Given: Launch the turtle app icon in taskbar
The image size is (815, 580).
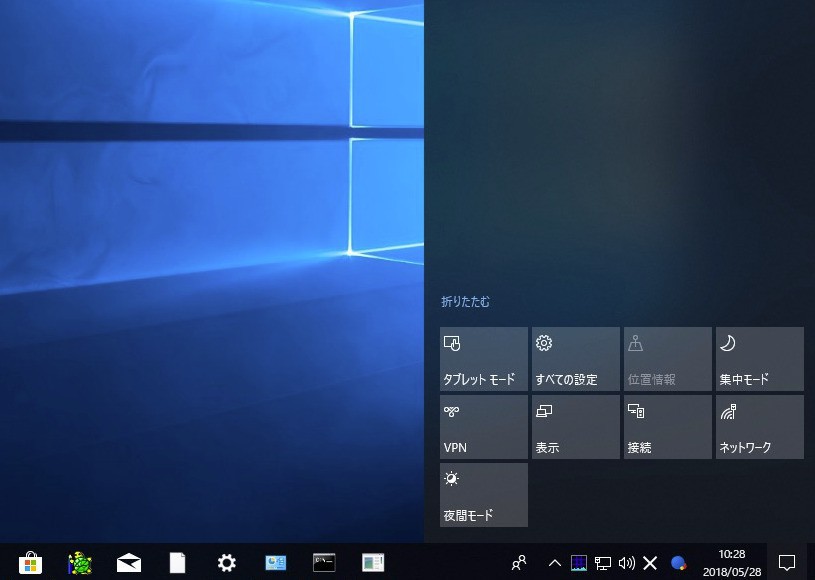Looking at the screenshot, I should click(x=80, y=563).
